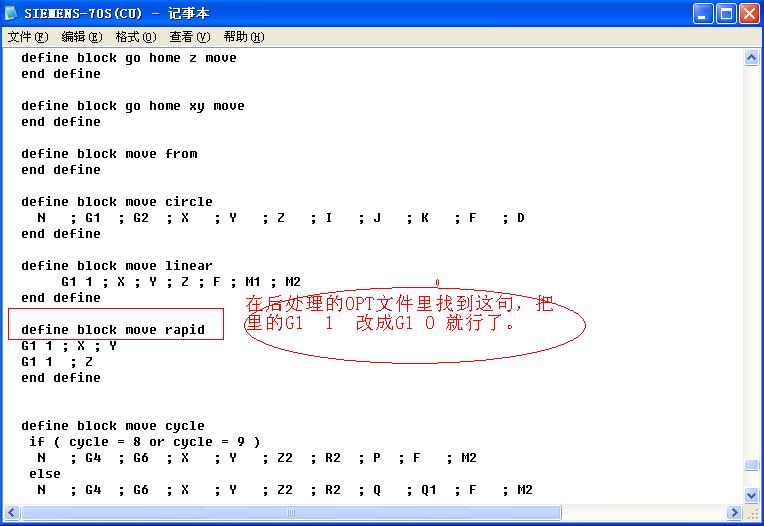Click the horizontal scrollbar right arrow
Image resolution: width=764 pixels, height=526 pixels.
coord(734,512)
